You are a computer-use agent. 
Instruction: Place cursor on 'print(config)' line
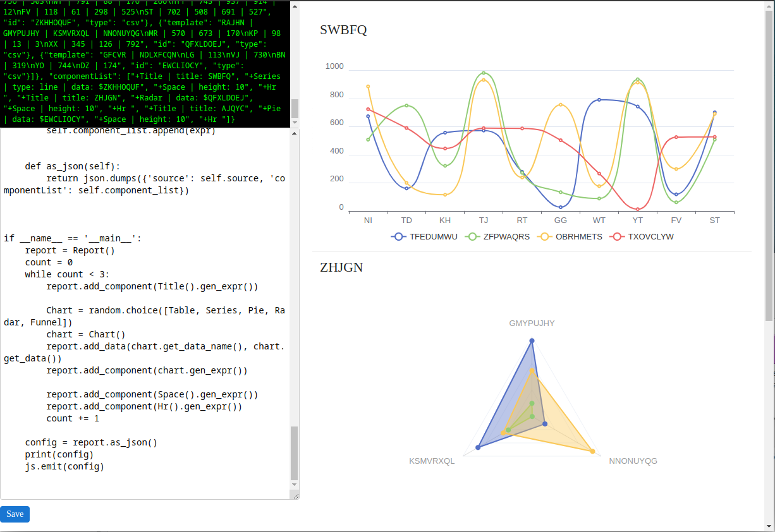[x=59, y=454]
